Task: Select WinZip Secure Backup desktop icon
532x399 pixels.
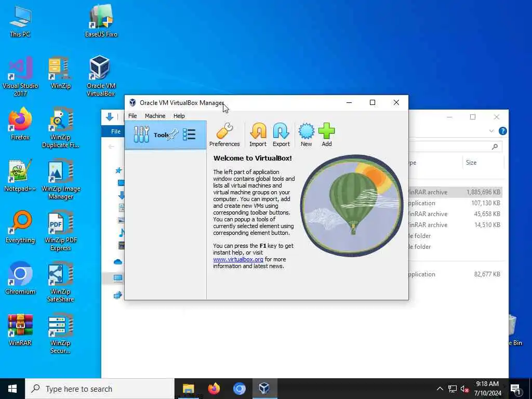Action: click(x=60, y=334)
